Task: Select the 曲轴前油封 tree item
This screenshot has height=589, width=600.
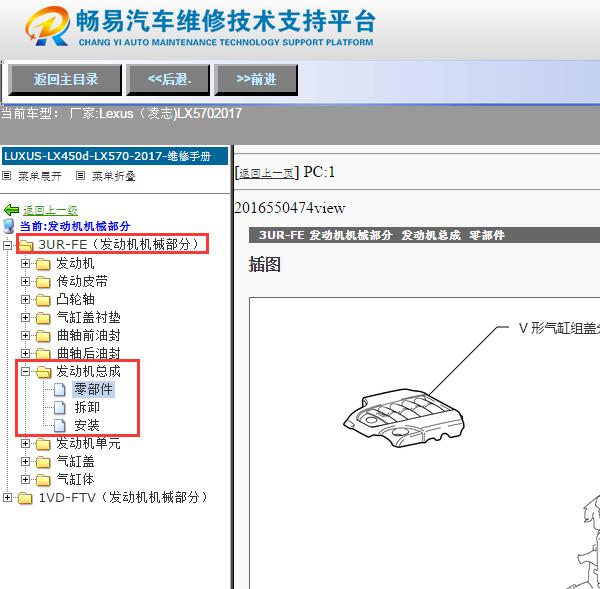Action: point(88,335)
